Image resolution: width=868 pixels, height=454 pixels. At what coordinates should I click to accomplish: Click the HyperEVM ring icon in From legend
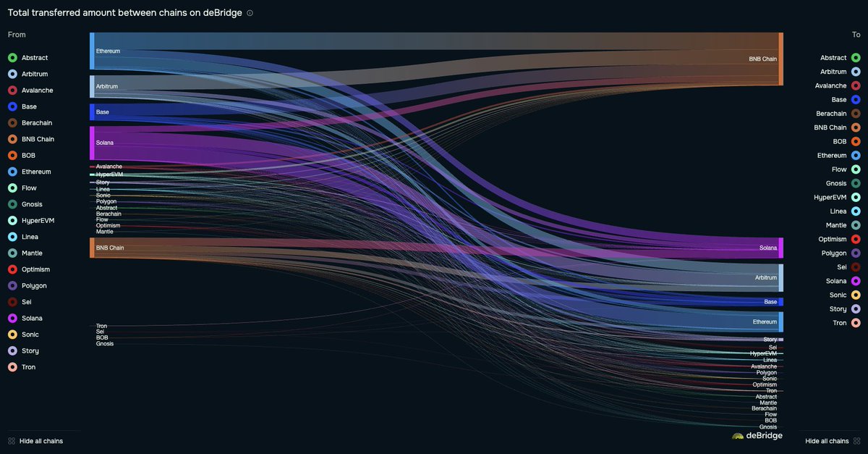pos(12,221)
